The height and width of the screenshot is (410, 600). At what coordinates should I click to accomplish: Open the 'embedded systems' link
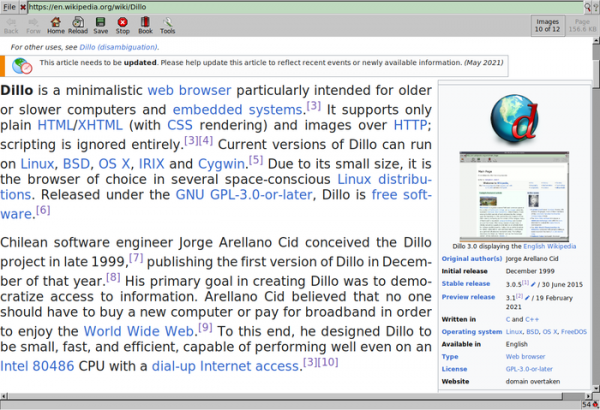coord(237,109)
